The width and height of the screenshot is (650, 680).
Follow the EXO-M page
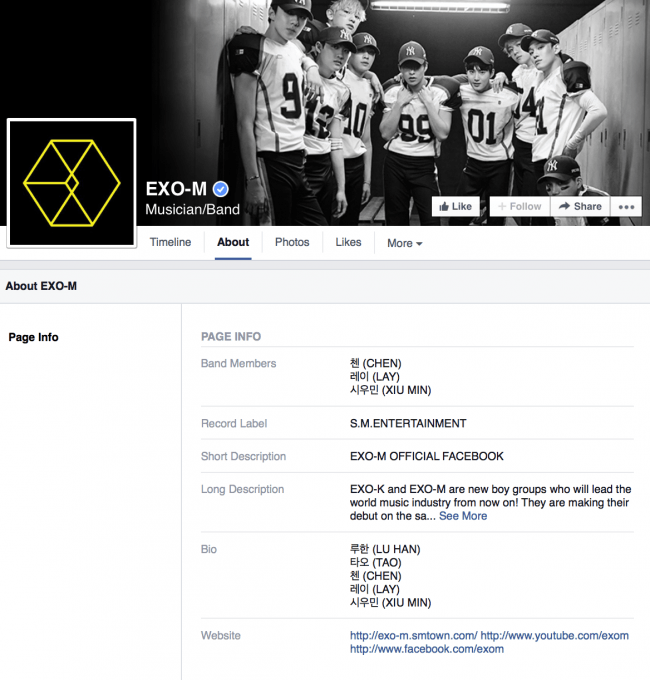520,206
